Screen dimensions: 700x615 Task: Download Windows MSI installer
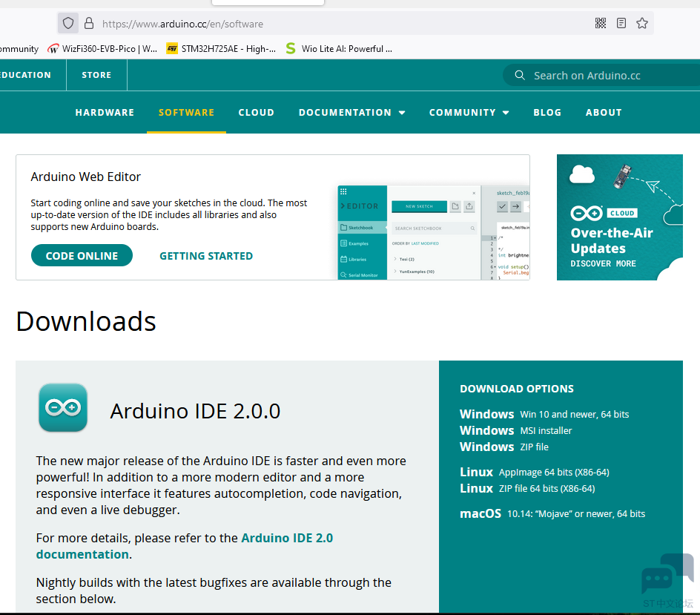point(515,430)
